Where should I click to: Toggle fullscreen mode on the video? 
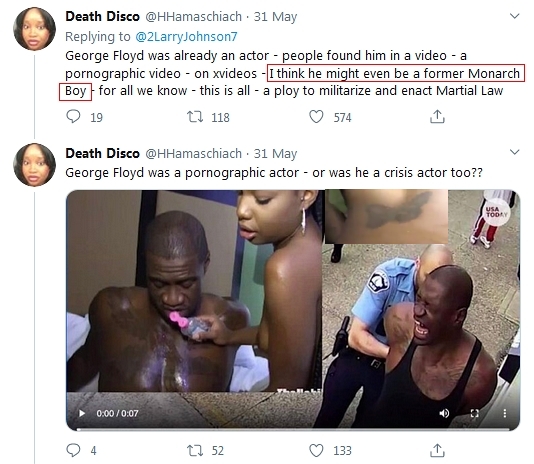[x=474, y=413]
